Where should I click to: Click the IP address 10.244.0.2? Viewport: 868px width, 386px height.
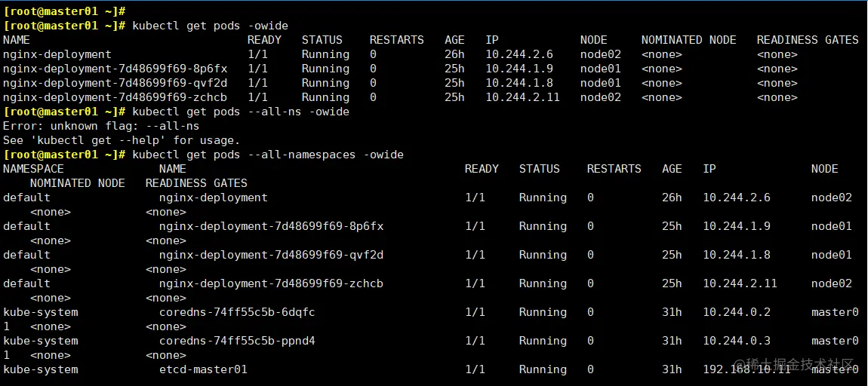(x=736, y=312)
